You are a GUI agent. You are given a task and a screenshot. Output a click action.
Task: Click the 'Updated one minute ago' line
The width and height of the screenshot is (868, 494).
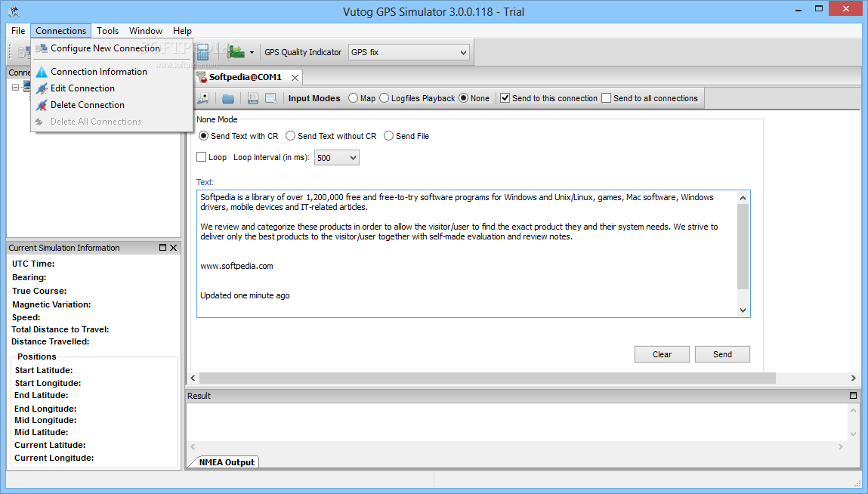[x=245, y=295]
